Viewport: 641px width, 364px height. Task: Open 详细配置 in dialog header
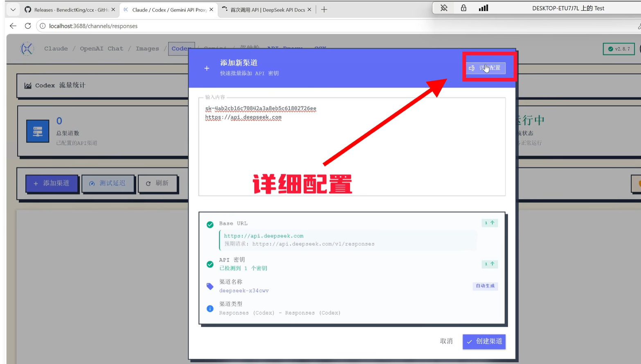(x=486, y=68)
